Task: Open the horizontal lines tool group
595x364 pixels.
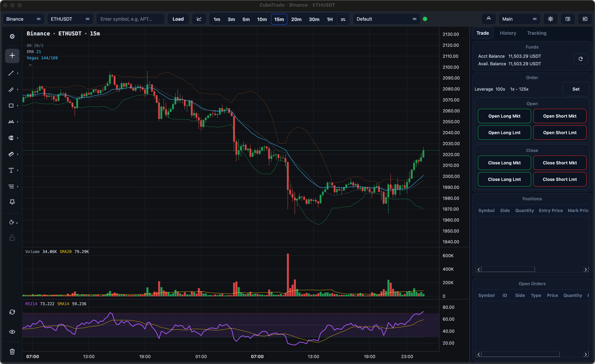Action: tap(11, 186)
